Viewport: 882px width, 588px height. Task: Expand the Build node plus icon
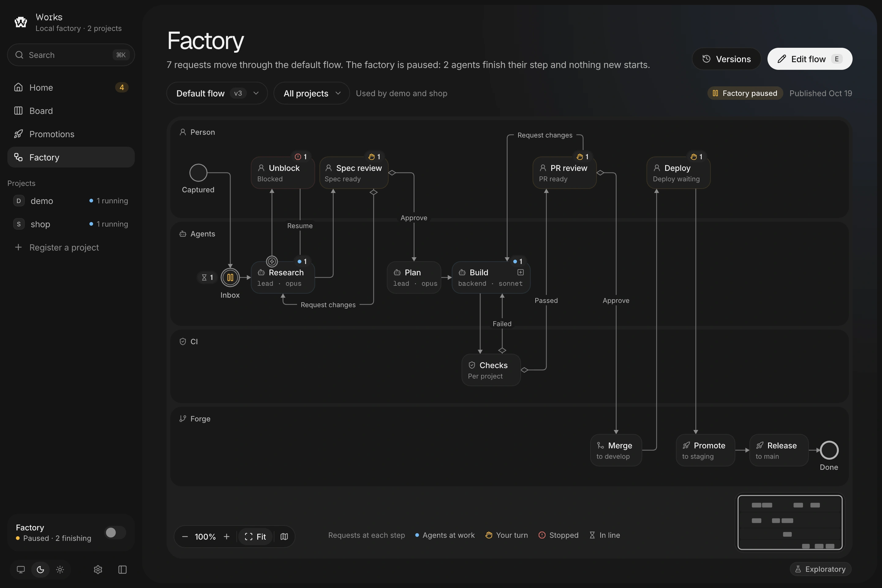[x=521, y=272]
